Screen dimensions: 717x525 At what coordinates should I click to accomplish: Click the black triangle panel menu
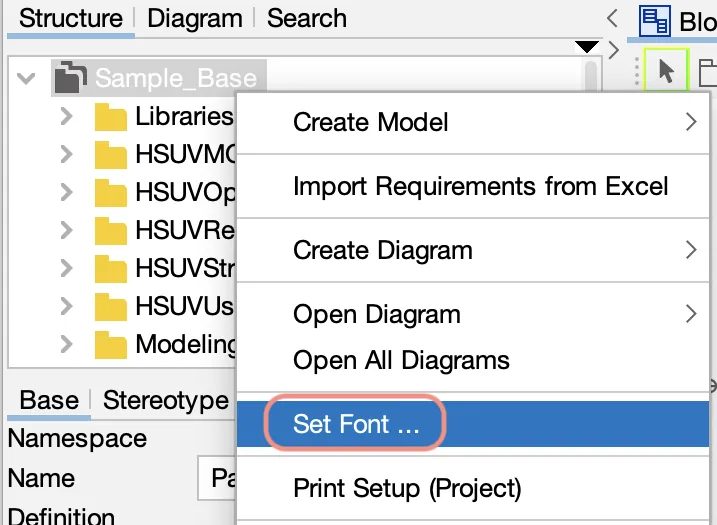click(587, 47)
